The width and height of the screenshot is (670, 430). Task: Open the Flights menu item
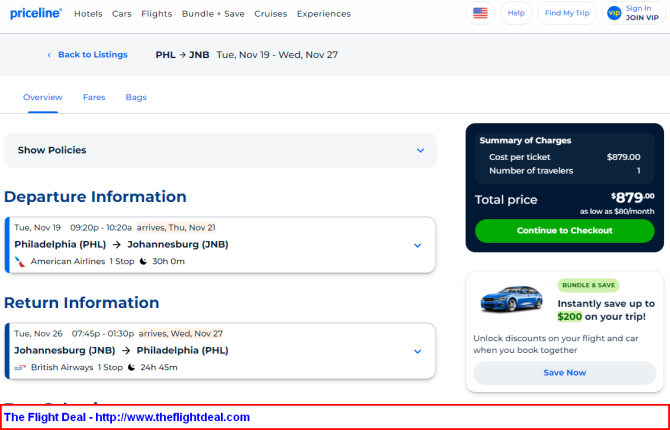tap(157, 14)
